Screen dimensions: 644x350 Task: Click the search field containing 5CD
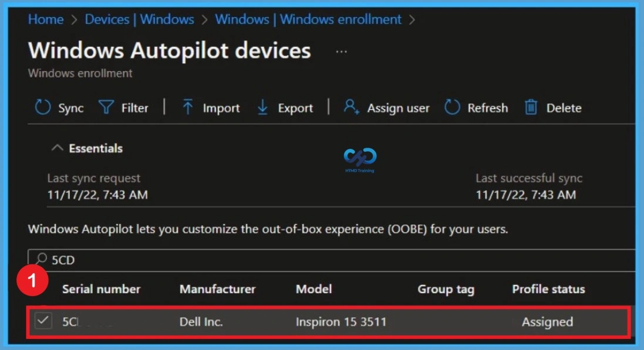click(332, 260)
